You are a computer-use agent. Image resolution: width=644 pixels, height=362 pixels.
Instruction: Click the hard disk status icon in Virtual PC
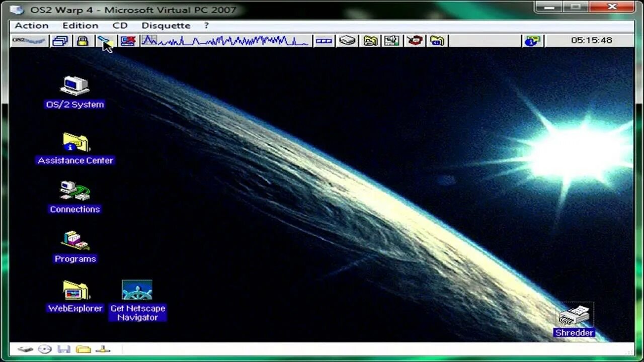pyautogui.click(x=25, y=349)
